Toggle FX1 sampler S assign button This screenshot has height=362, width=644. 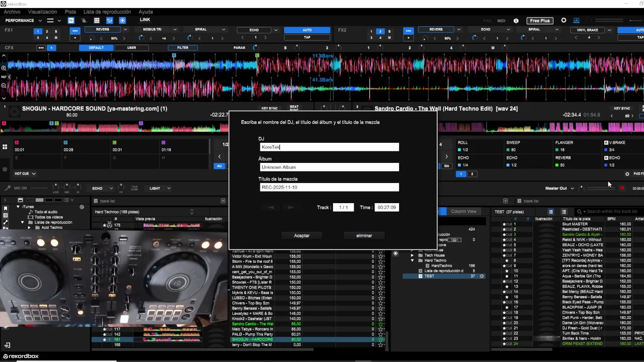pyautogui.click(x=56, y=31)
